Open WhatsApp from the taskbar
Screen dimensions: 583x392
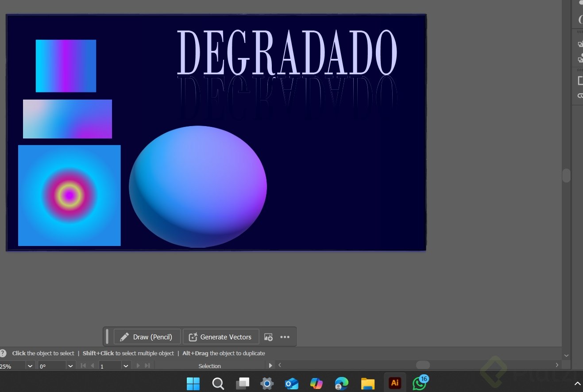click(x=419, y=383)
